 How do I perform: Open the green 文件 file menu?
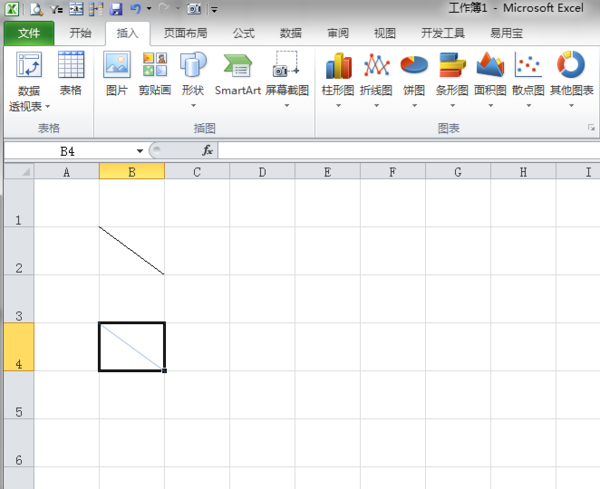pyautogui.click(x=29, y=33)
